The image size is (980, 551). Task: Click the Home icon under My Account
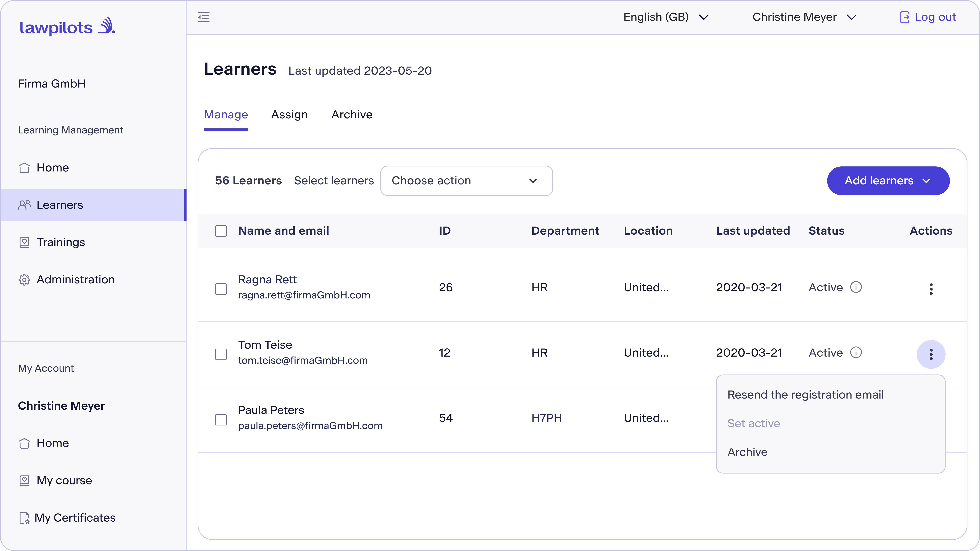(24, 443)
